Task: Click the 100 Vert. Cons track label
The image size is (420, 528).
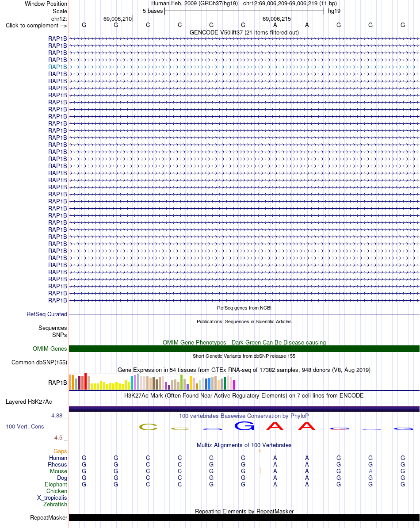Action: pos(25,427)
